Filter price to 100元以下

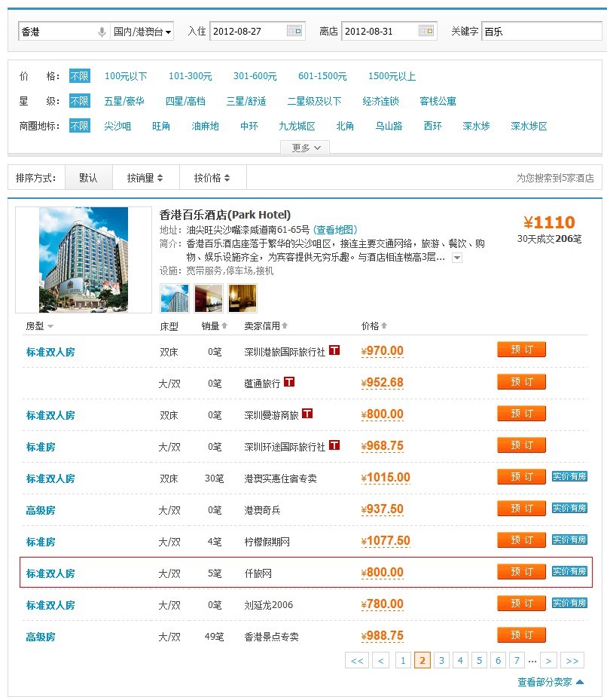pos(126,76)
